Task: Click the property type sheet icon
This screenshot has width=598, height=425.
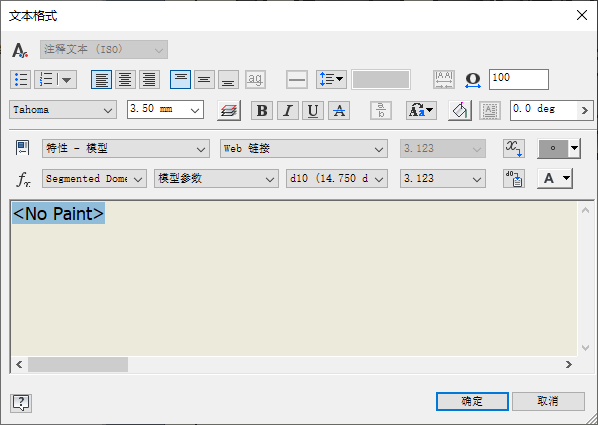Action: click(22, 148)
